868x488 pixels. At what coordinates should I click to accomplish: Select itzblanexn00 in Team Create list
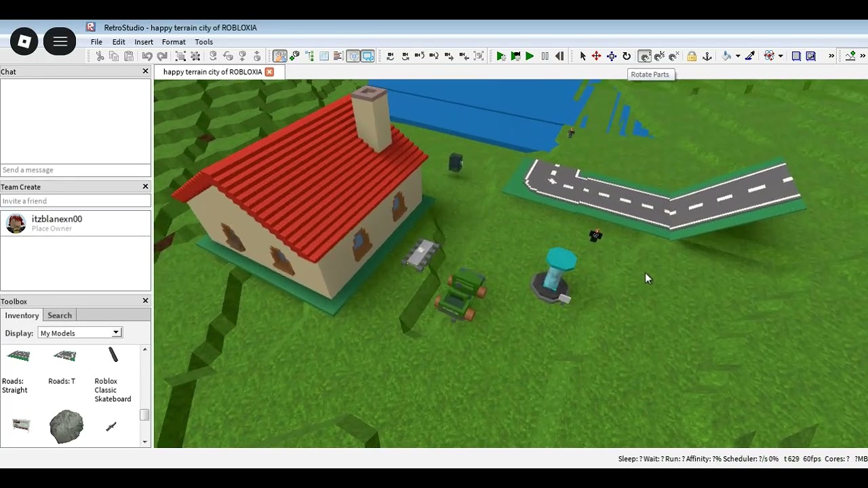click(75, 223)
